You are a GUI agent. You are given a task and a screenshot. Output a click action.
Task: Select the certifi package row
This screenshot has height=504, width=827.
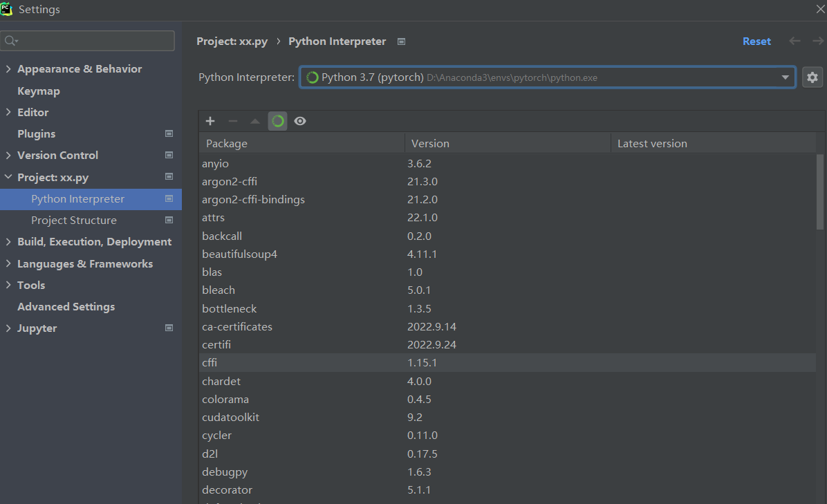click(508, 344)
